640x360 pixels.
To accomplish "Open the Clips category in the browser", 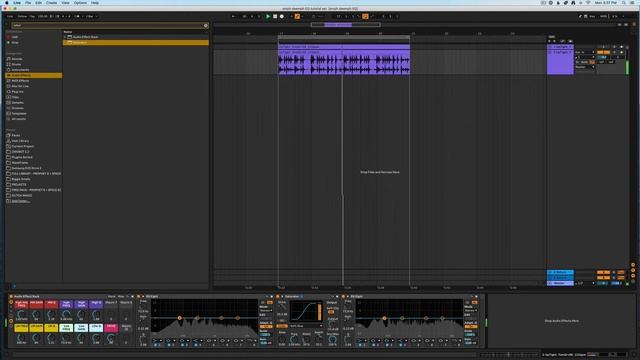I will coord(16,97).
